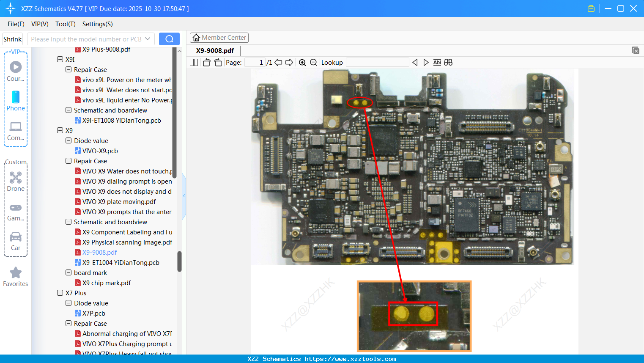
Task: Click the XZZ Schematics app logo
Action: click(x=11, y=8)
